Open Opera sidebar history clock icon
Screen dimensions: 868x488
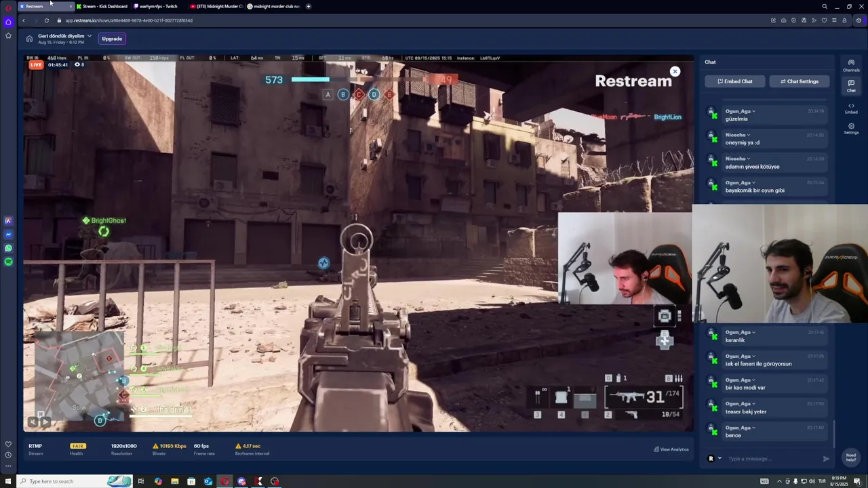tap(8, 455)
